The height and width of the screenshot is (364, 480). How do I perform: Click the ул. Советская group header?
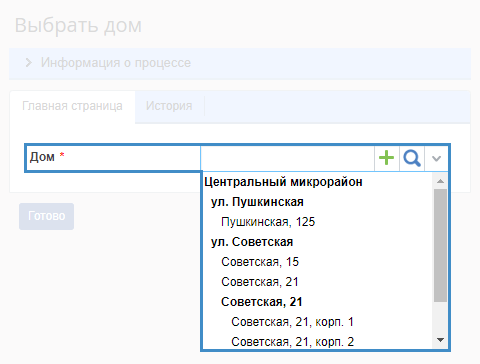[252, 242]
